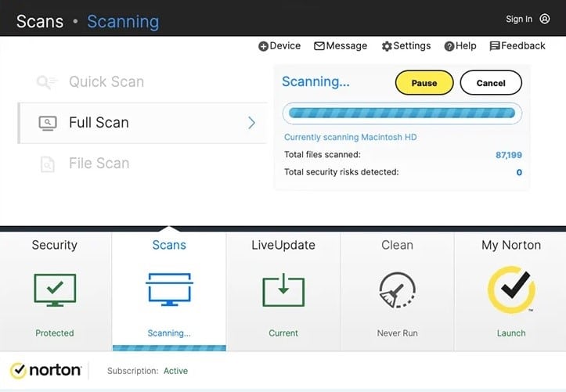Image resolution: width=566 pixels, height=392 pixels.
Task: Click the Sign In user profile icon
Action: 545,19
